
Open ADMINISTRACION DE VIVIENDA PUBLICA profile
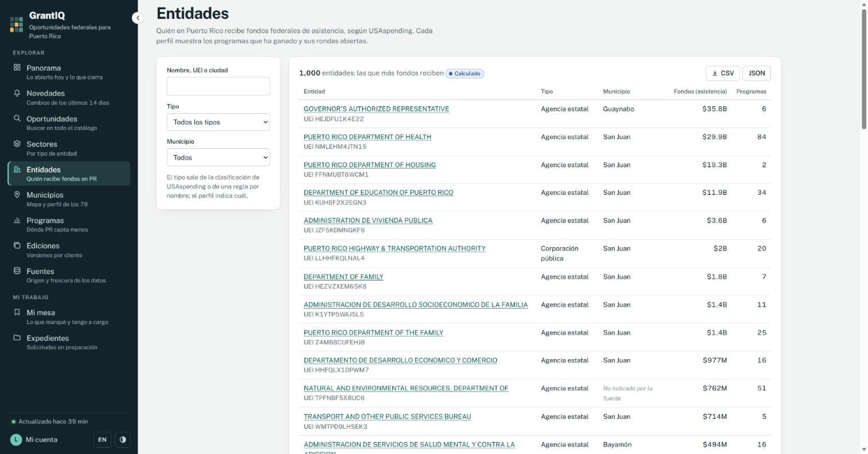tap(368, 221)
